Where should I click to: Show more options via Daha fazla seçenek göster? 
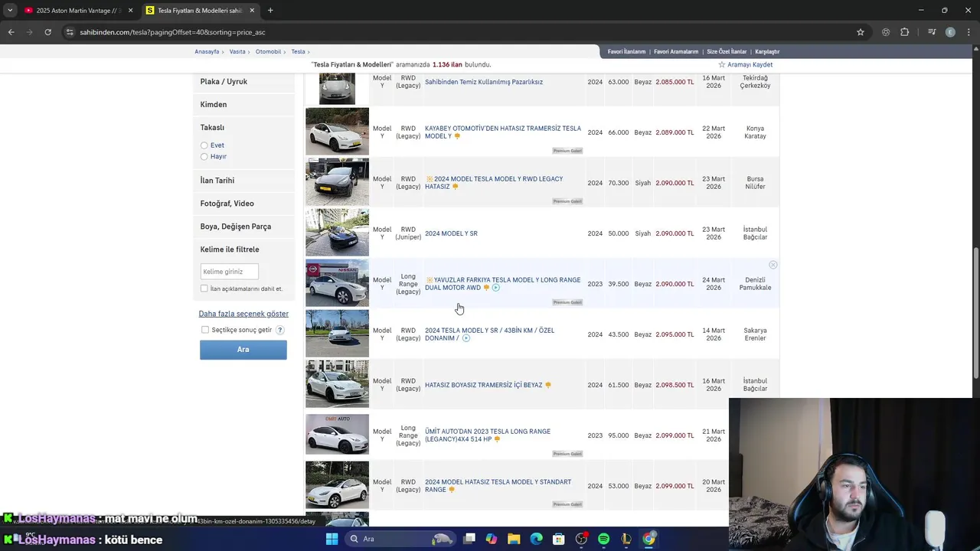(243, 314)
